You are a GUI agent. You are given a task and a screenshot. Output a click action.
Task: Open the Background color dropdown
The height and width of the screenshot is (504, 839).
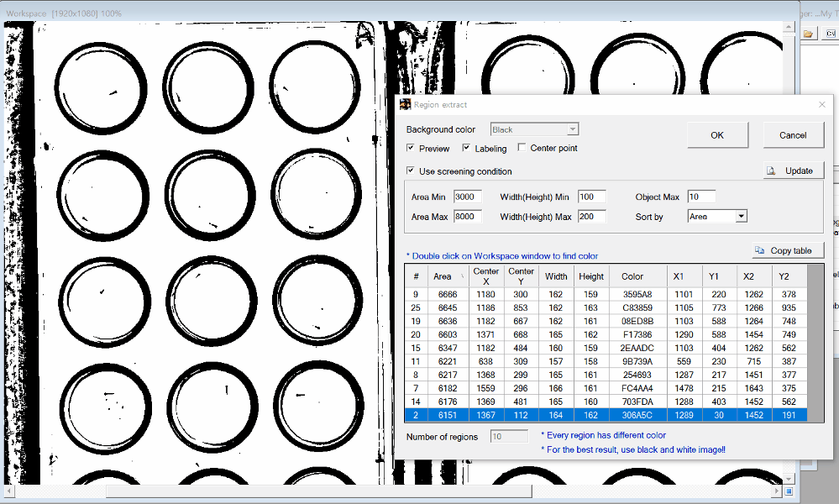tap(572, 130)
